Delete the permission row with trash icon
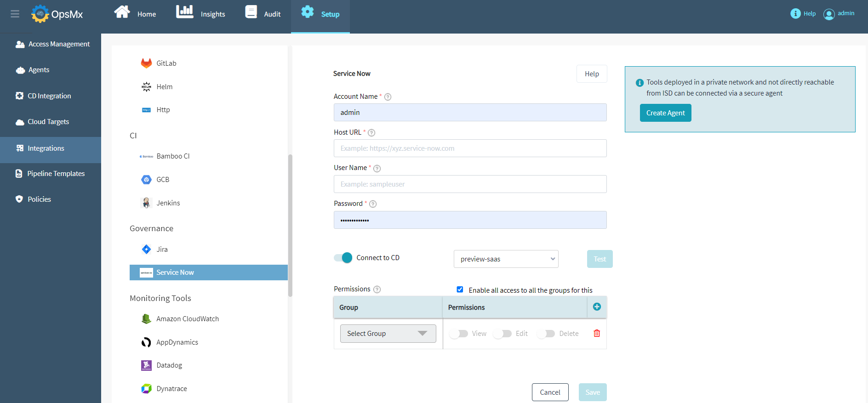Image resolution: width=868 pixels, height=403 pixels. coord(597,334)
